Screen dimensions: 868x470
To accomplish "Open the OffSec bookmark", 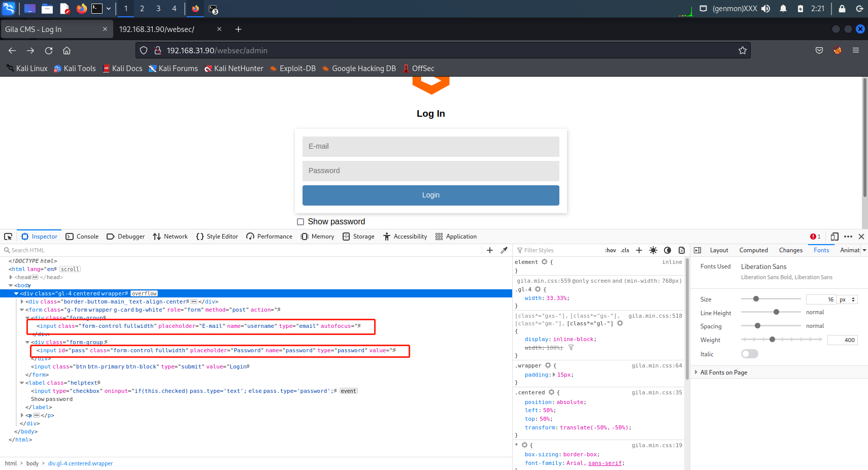I will [418, 69].
